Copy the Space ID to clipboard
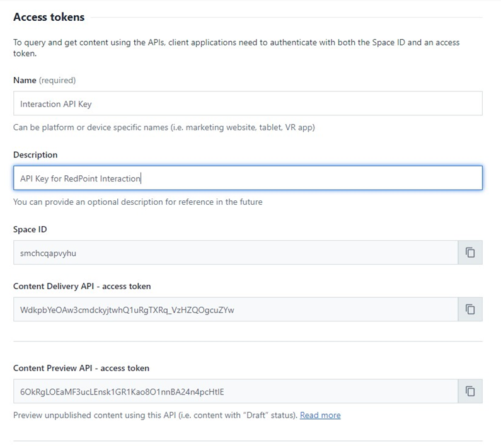 (469, 253)
